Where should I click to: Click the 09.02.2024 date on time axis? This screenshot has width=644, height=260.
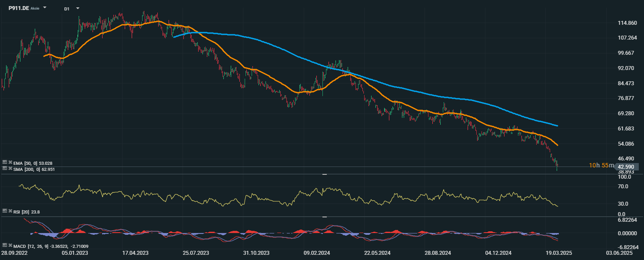click(x=315, y=253)
